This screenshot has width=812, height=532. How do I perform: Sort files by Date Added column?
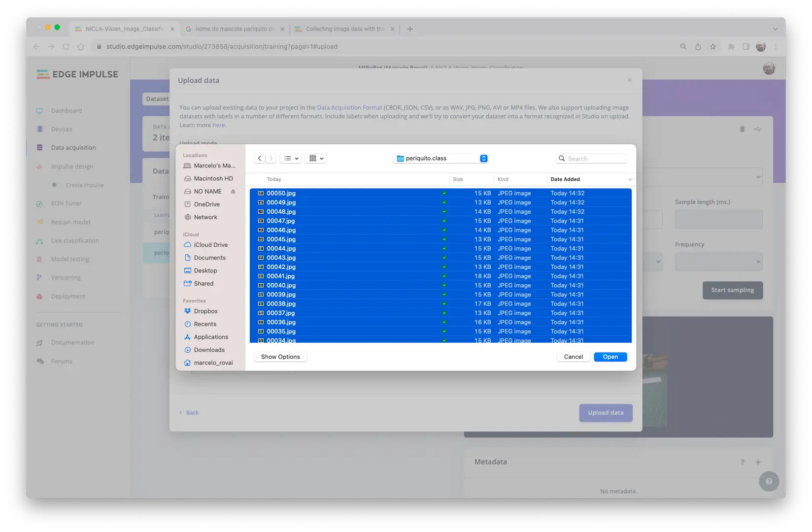point(565,179)
